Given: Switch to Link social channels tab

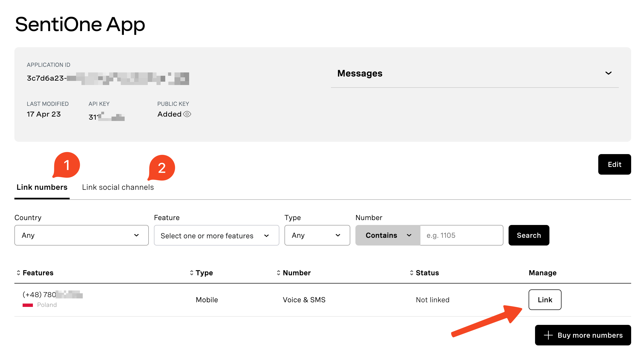Looking at the screenshot, I should pos(118,187).
